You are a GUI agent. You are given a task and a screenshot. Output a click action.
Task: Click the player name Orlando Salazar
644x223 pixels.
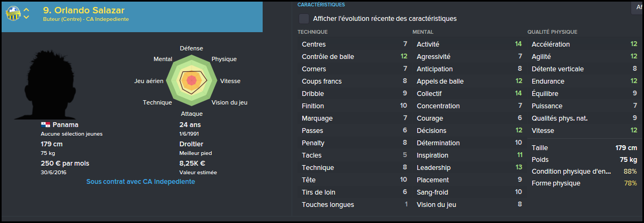coord(84,10)
